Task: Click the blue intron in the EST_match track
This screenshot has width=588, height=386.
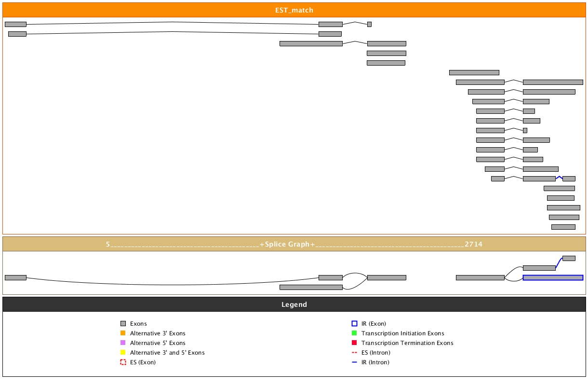Action: click(559, 178)
